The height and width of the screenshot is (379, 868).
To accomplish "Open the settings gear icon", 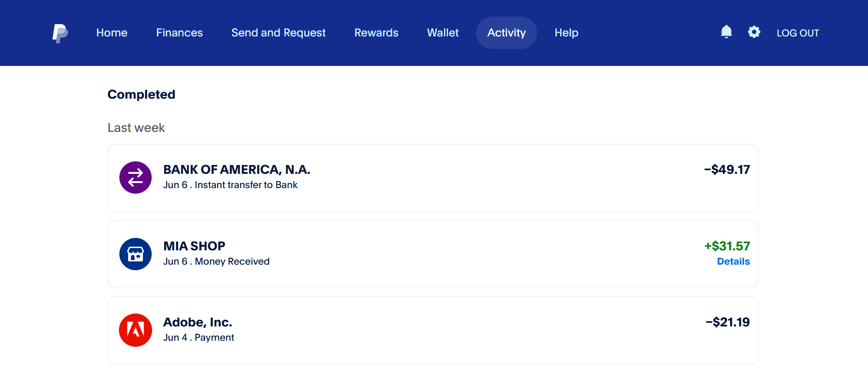I will (754, 32).
